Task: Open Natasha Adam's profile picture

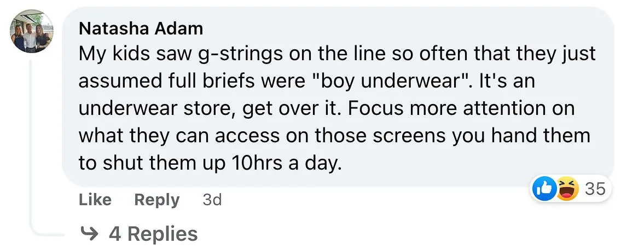Action: click(x=32, y=32)
